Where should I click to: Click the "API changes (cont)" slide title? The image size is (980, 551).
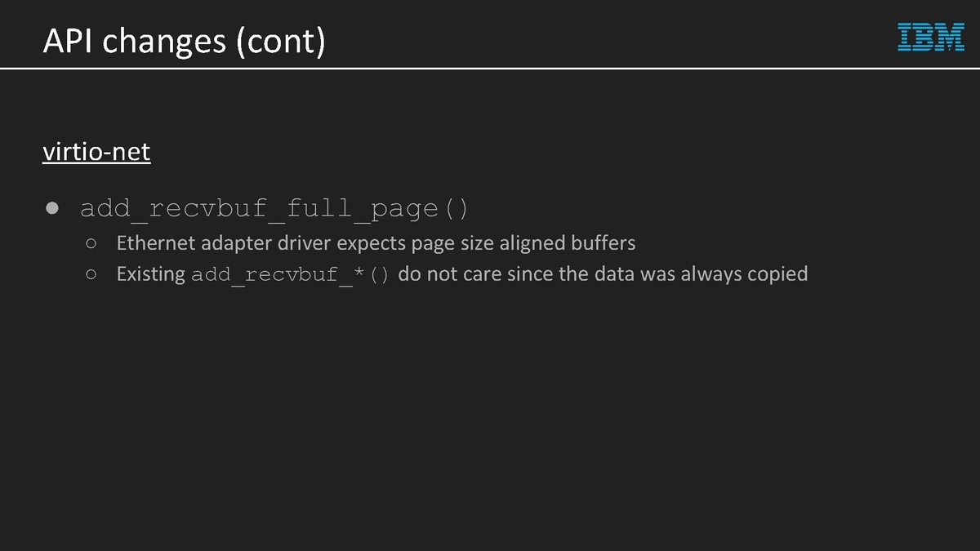[x=185, y=41]
